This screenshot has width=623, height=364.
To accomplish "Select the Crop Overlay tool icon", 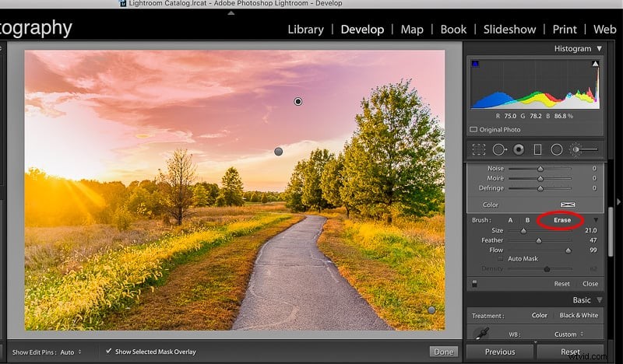I will pos(479,149).
